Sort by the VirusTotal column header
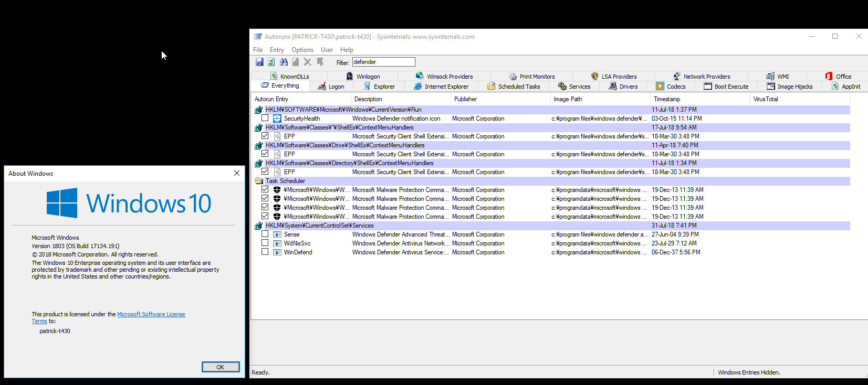The height and width of the screenshot is (385, 868). coord(800,99)
